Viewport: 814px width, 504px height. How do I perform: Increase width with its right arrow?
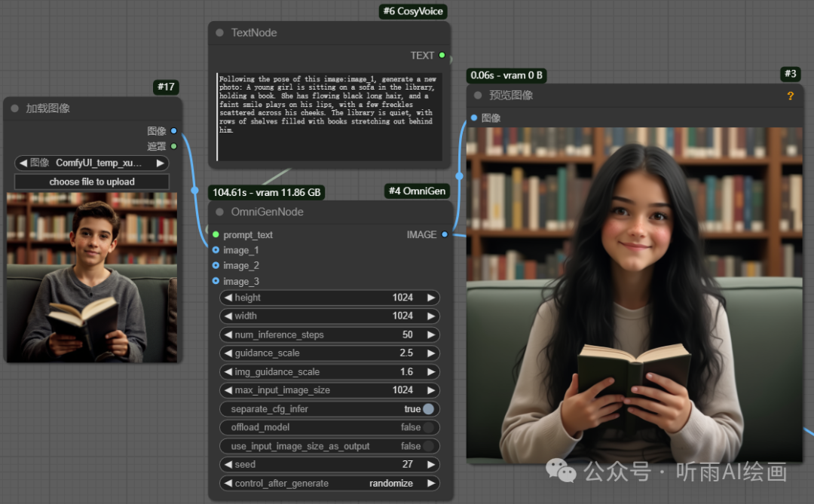[x=431, y=316]
